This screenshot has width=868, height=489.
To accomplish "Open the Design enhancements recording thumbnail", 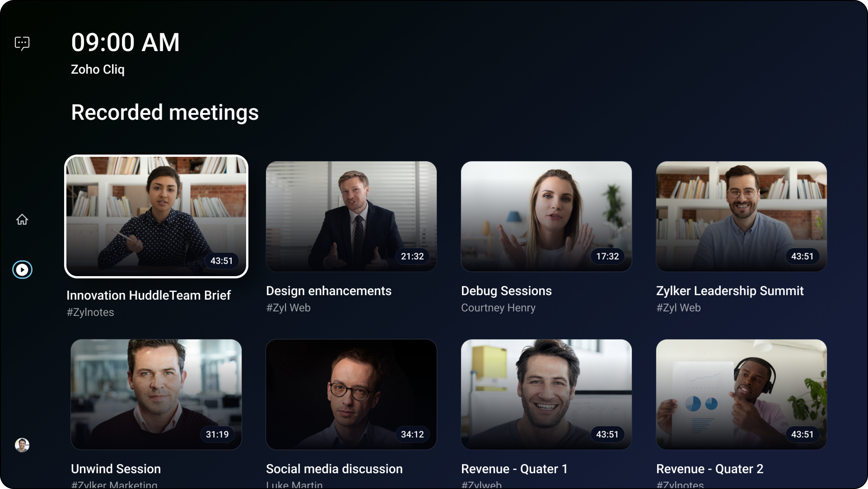I will [x=351, y=216].
